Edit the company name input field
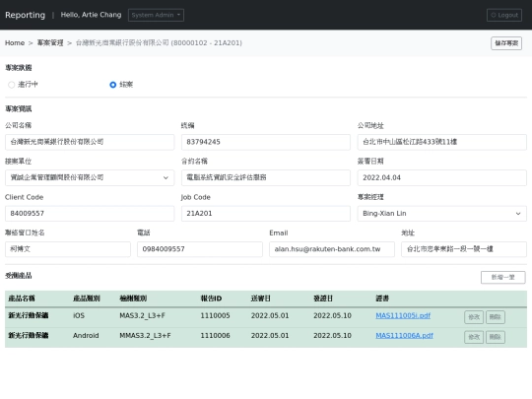Image resolution: width=532 pixels, height=399 pixels. pos(90,142)
